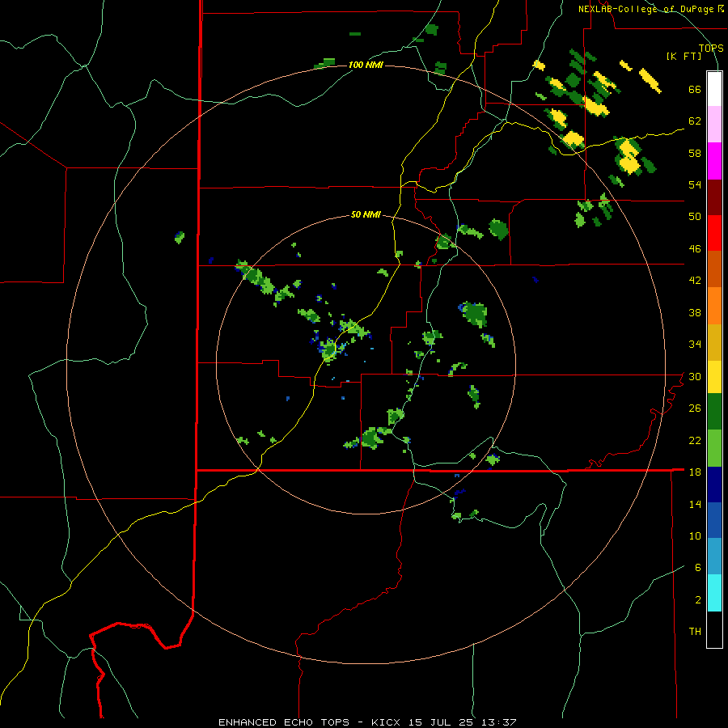Screen dimensions: 728x728
Task: Select the 34 legend value
Action: [x=695, y=345]
